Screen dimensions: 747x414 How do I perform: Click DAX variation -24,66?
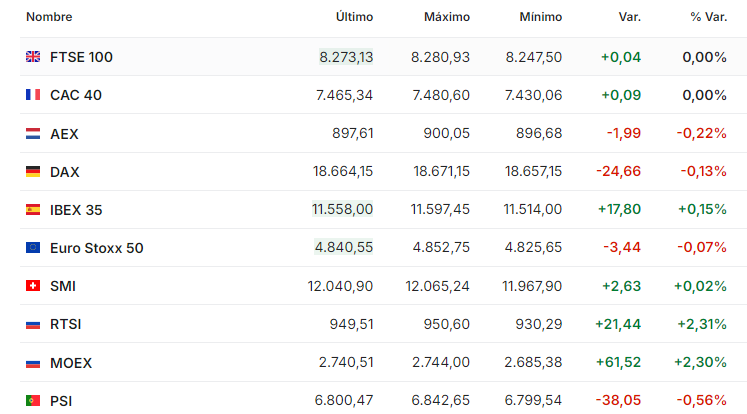[619, 172]
